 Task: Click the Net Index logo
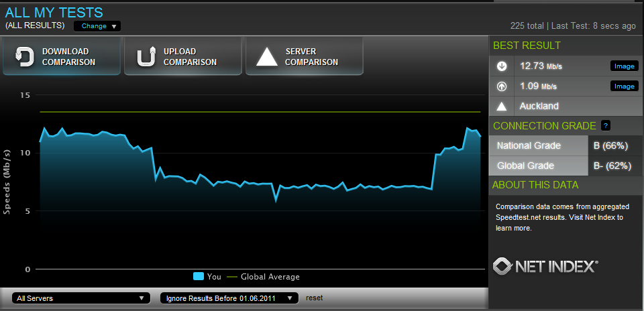tap(545, 266)
